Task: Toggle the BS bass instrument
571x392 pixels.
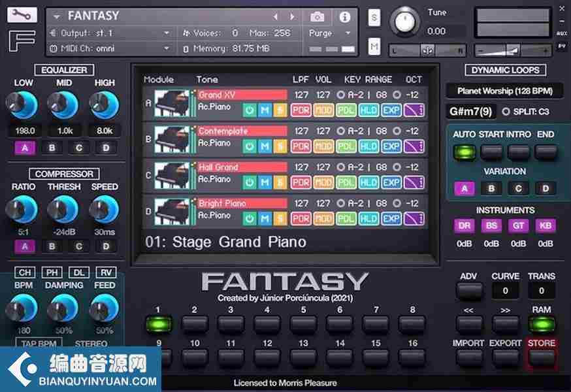Action: [491, 225]
